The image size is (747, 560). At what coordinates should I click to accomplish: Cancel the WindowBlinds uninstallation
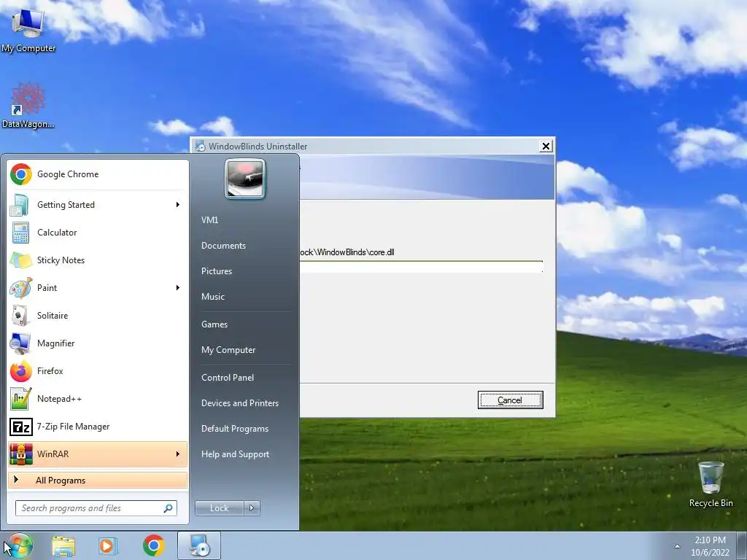(510, 400)
